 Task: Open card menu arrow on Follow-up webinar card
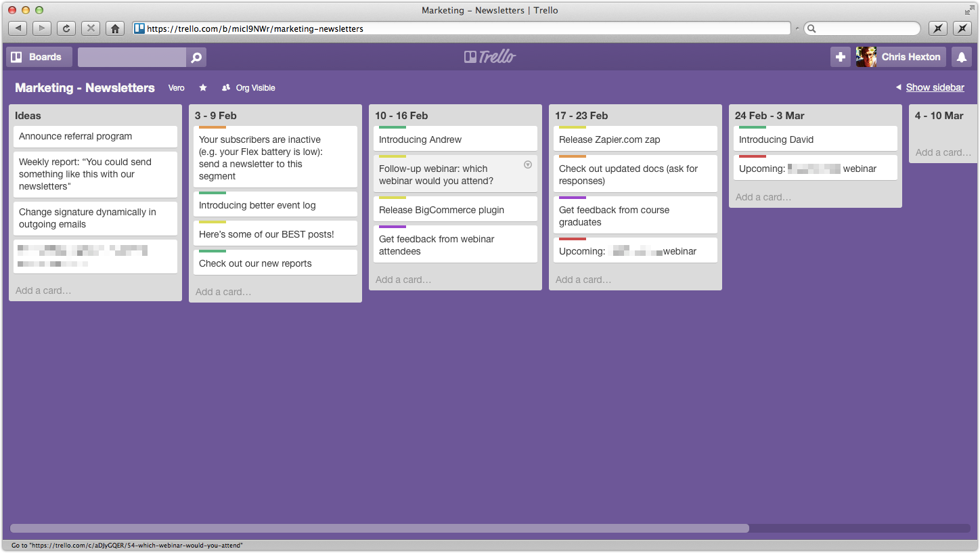528,164
